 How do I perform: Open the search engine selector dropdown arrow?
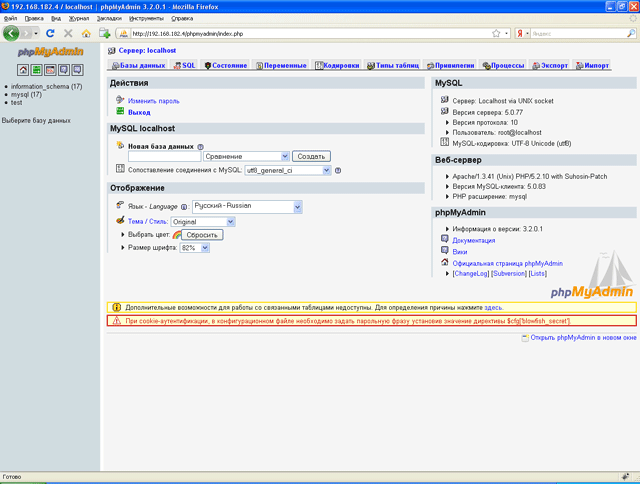click(x=527, y=33)
